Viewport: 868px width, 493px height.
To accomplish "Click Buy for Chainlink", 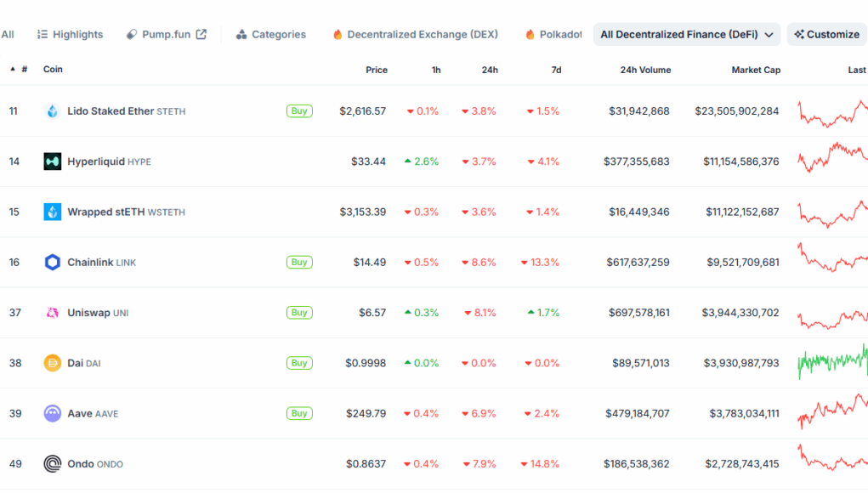I will [299, 263].
